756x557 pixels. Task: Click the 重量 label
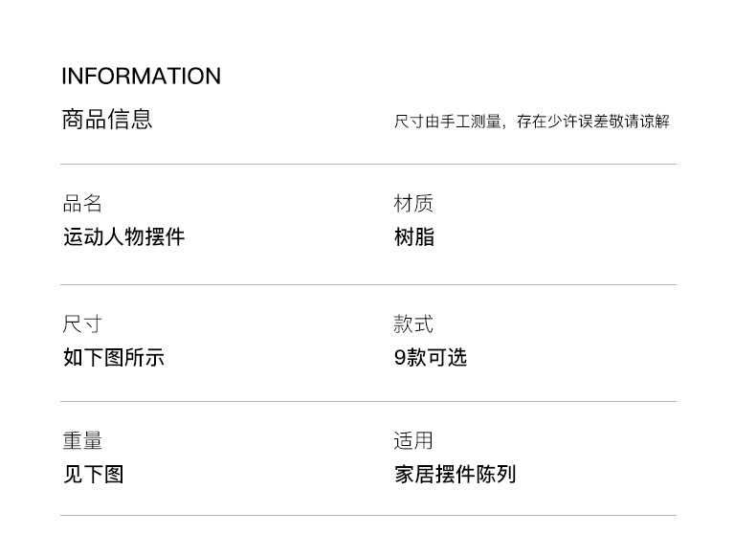click(82, 440)
